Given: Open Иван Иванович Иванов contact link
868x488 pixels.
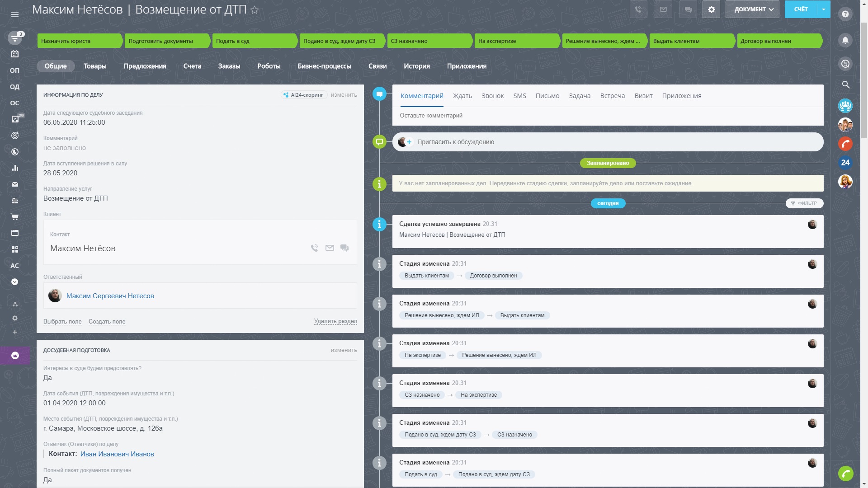Looking at the screenshot, I should (x=117, y=454).
